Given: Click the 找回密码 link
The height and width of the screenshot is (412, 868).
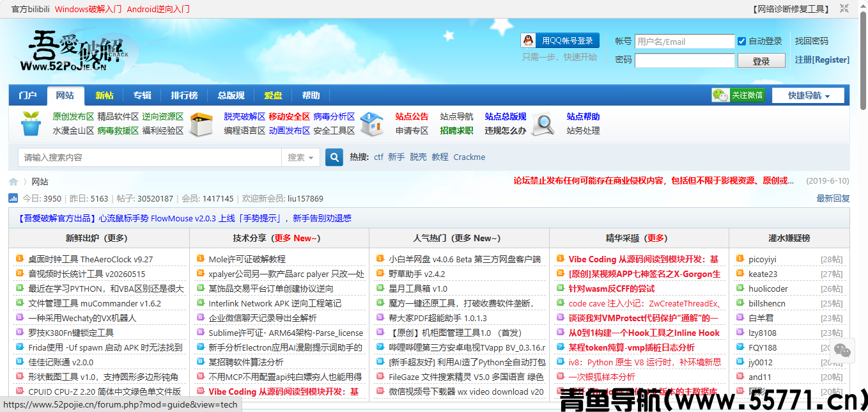Looking at the screenshot, I should pyautogui.click(x=812, y=41).
